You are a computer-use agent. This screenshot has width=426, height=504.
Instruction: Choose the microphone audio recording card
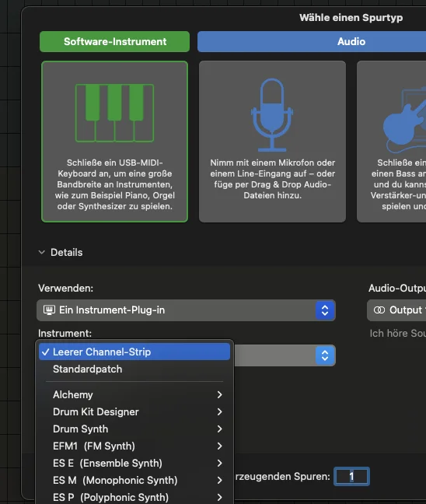point(272,142)
